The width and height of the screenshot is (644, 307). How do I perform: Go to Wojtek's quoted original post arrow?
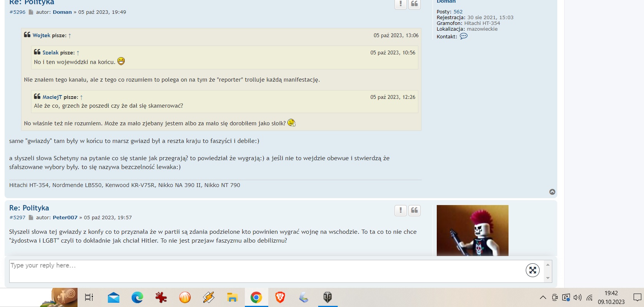69,36
